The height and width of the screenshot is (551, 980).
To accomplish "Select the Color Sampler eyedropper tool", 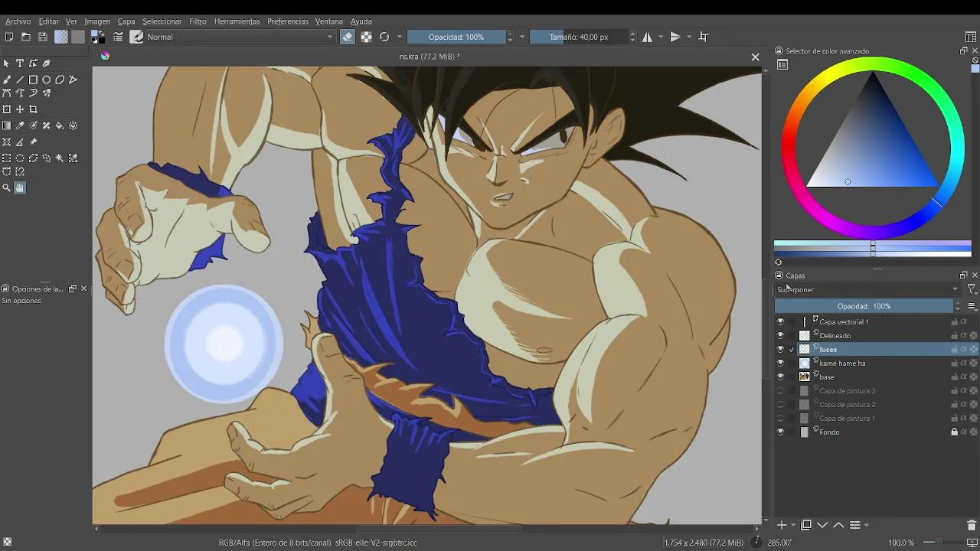I will point(20,126).
